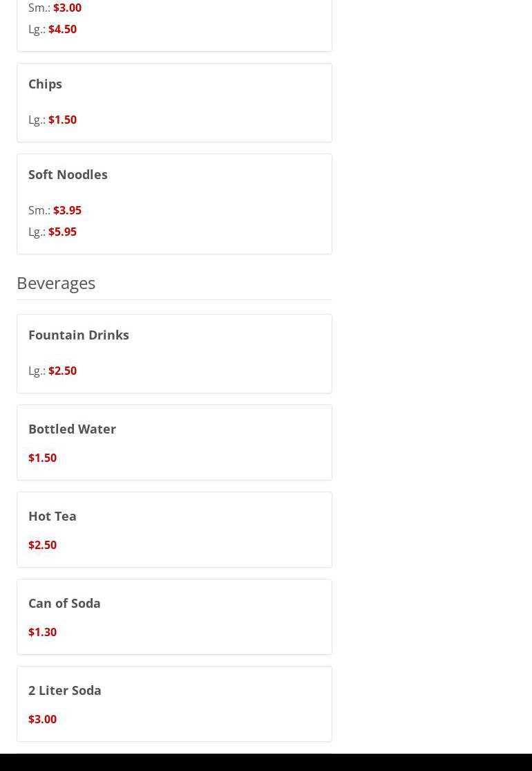
Task: Click the 2 Liter Soda $3.00 price
Action: pyautogui.click(x=42, y=719)
